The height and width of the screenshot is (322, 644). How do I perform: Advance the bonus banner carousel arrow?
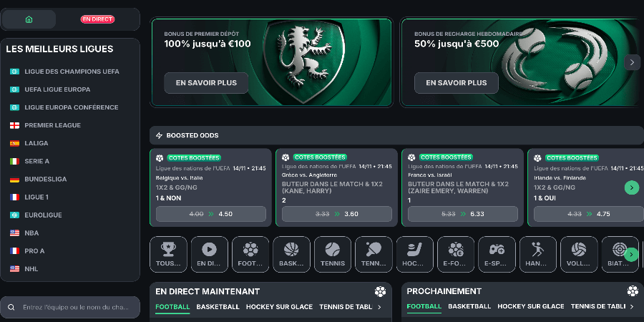click(632, 62)
